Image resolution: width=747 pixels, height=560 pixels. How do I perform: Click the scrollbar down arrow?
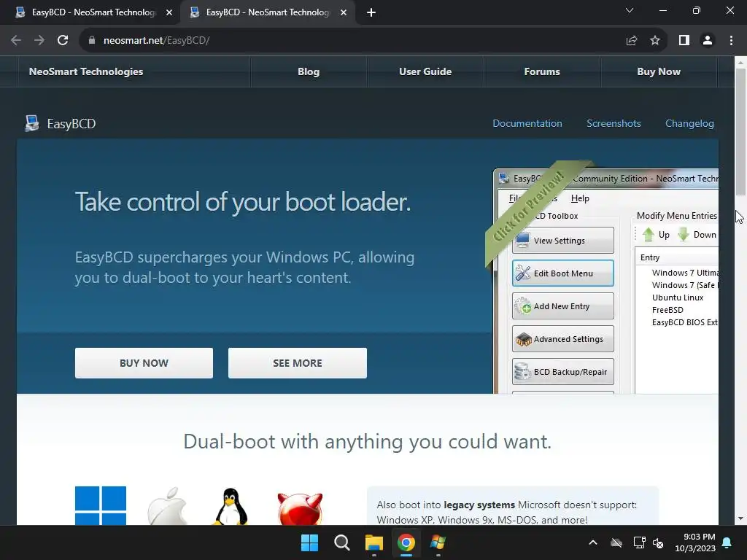coord(740,518)
